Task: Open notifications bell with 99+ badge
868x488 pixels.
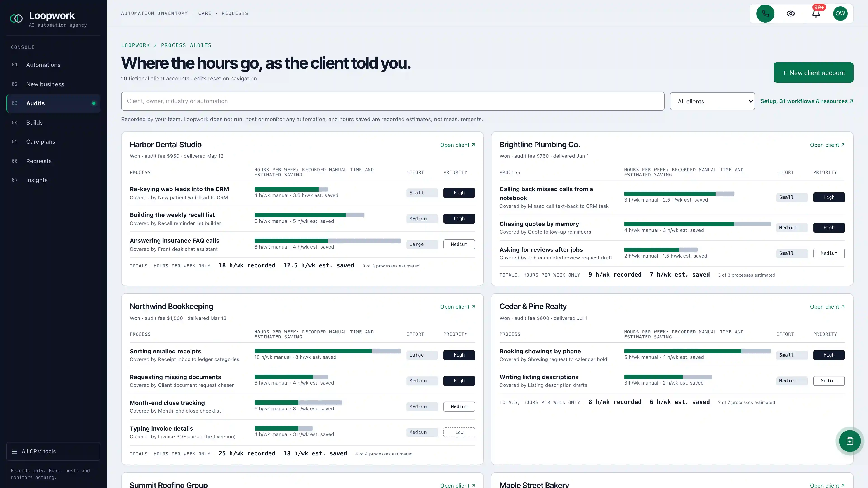Action: 816,14
